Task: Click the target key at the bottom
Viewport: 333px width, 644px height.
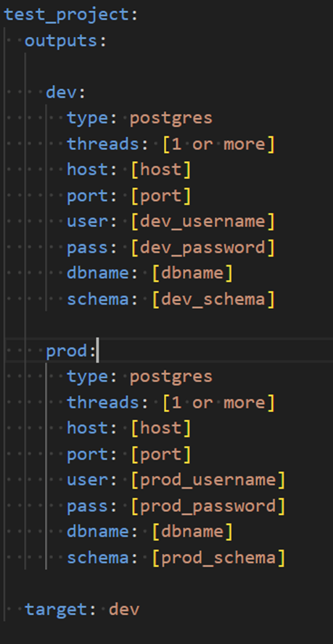Action: (x=56, y=609)
